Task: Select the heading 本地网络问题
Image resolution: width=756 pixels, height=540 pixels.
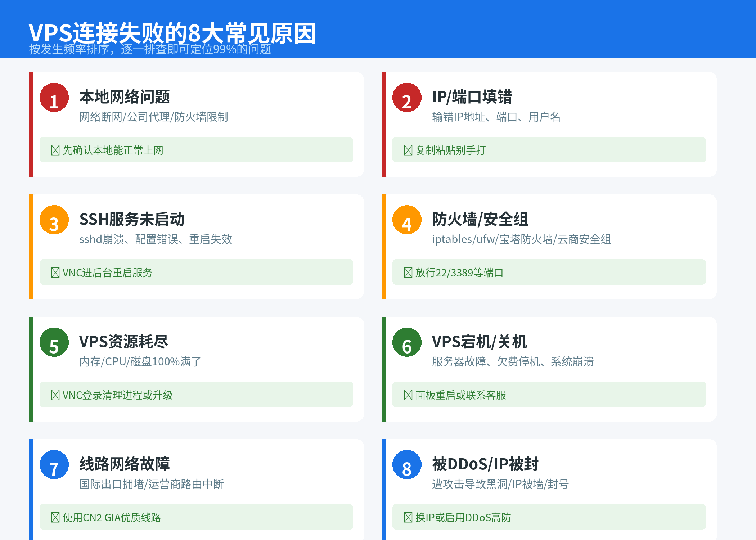Action: click(125, 97)
